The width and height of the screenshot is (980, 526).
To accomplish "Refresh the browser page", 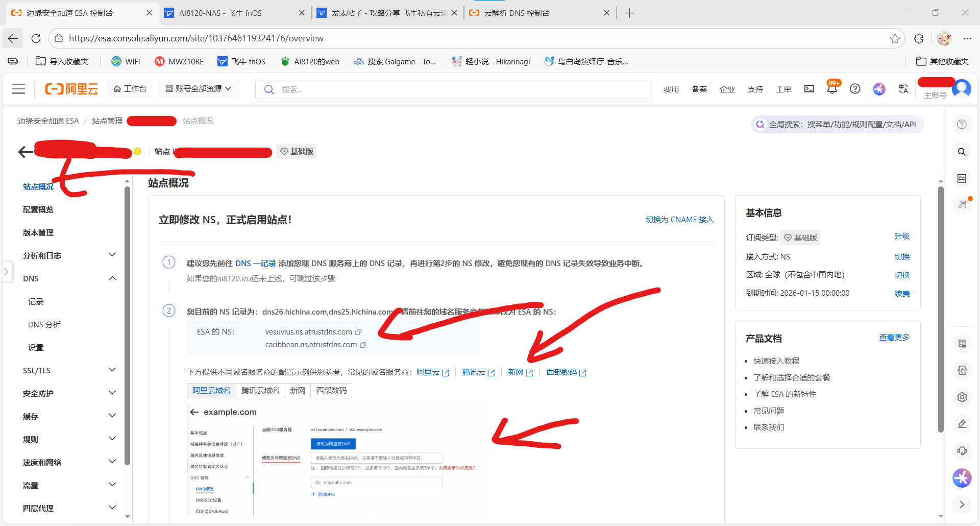I will tap(36, 38).
